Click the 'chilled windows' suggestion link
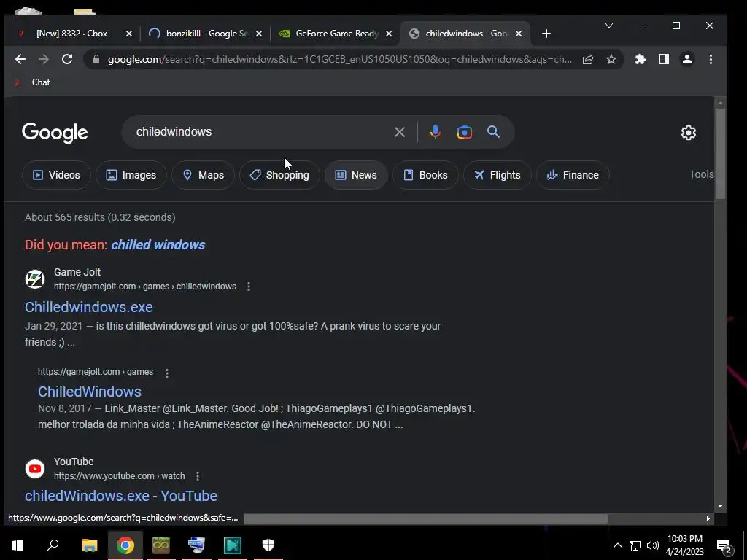Image resolution: width=747 pixels, height=560 pixels. 158,245
